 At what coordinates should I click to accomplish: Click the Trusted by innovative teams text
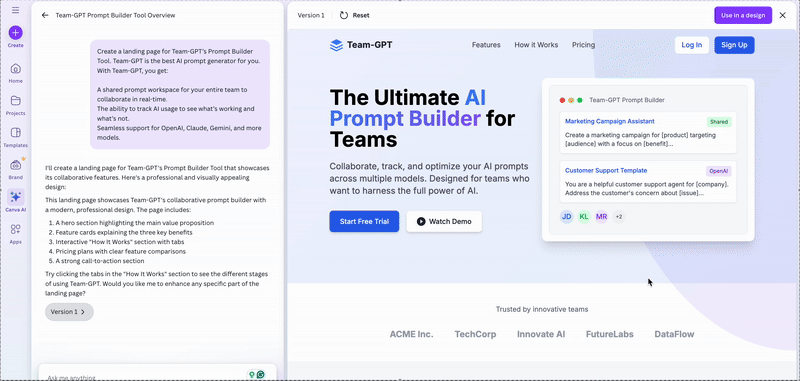tap(542, 309)
